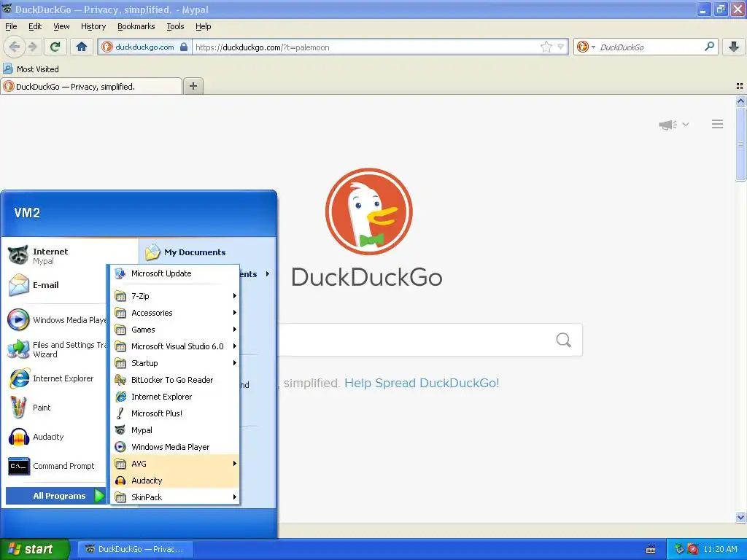Click the Help Spread DuckDuckGo! link
The width and height of the screenshot is (747, 560).
click(422, 383)
